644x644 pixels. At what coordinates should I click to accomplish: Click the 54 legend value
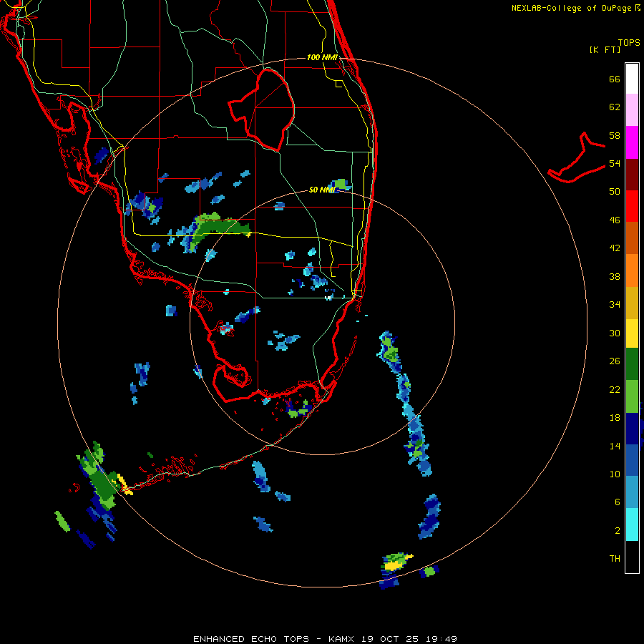click(x=615, y=163)
